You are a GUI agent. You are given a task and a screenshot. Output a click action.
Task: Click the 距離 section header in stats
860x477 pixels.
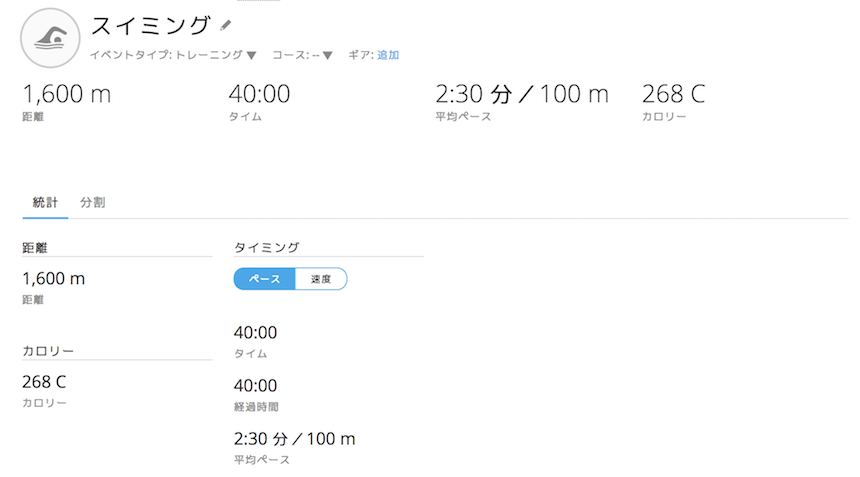tap(35, 247)
